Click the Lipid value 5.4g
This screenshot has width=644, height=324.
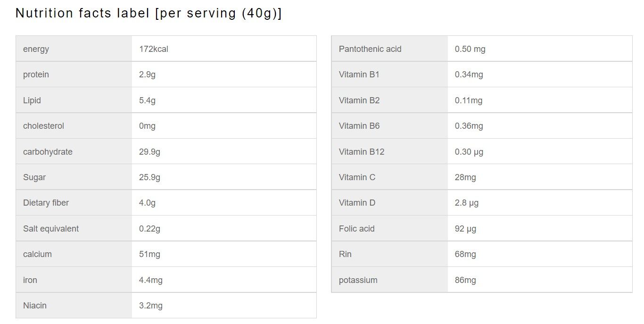[x=147, y=100]
